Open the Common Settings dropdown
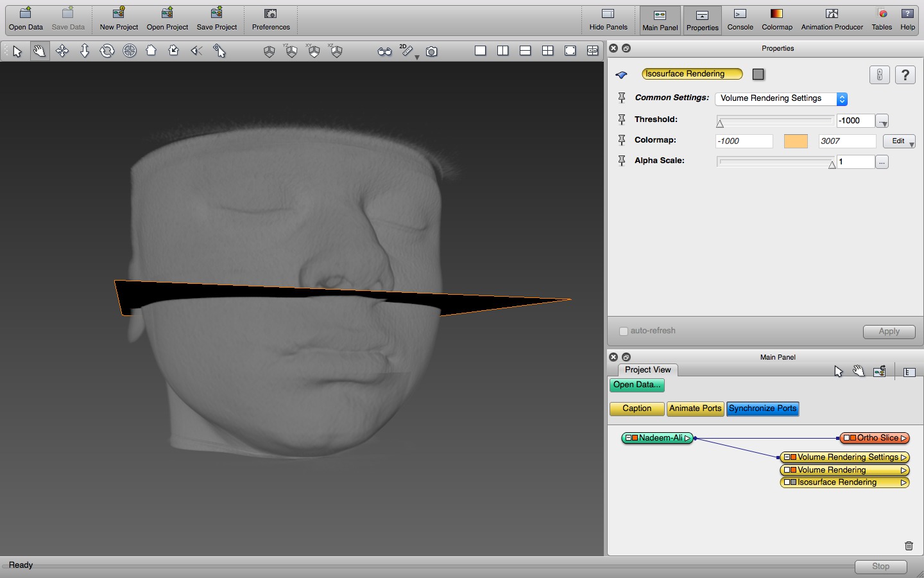924x578 pixels. (x=781, y=99)
